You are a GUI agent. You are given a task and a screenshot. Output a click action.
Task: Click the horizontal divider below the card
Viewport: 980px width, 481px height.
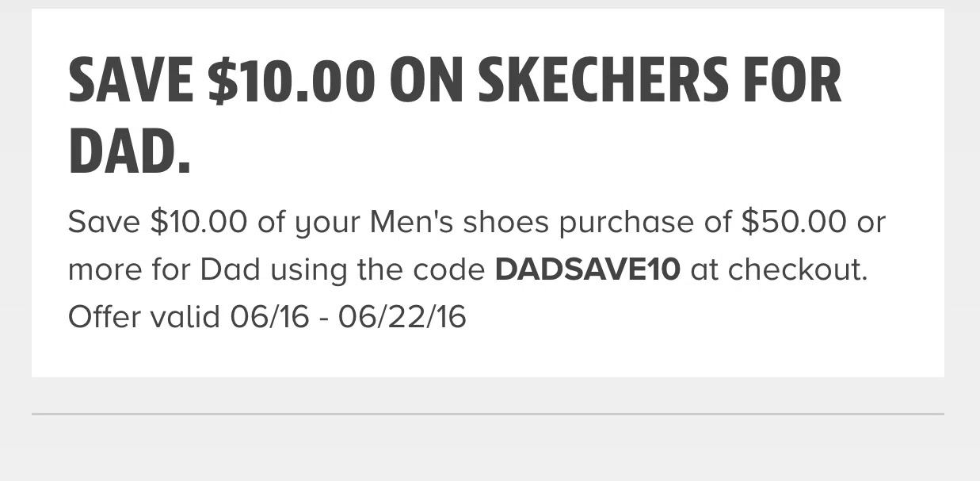pos(488,414)
